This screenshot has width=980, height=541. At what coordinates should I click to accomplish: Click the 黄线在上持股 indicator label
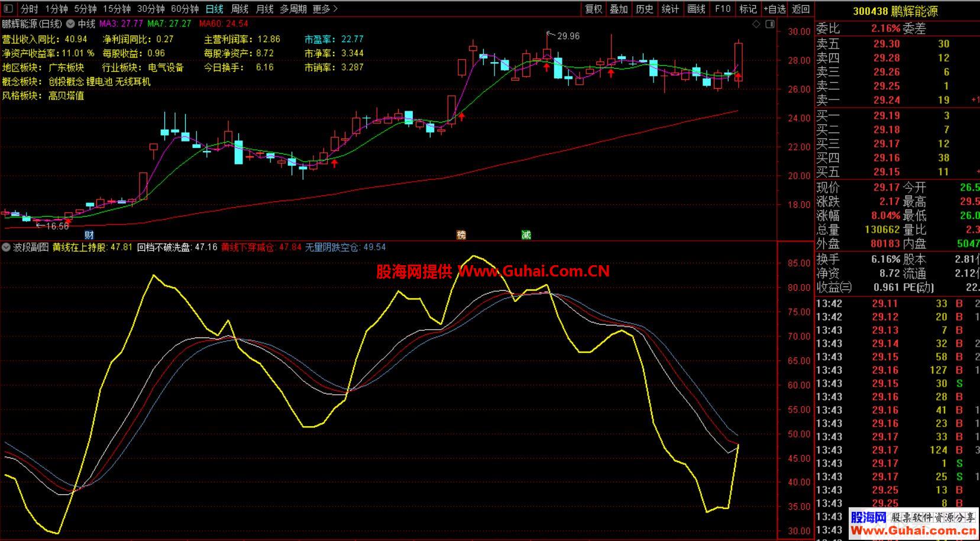tap(92, 247)
